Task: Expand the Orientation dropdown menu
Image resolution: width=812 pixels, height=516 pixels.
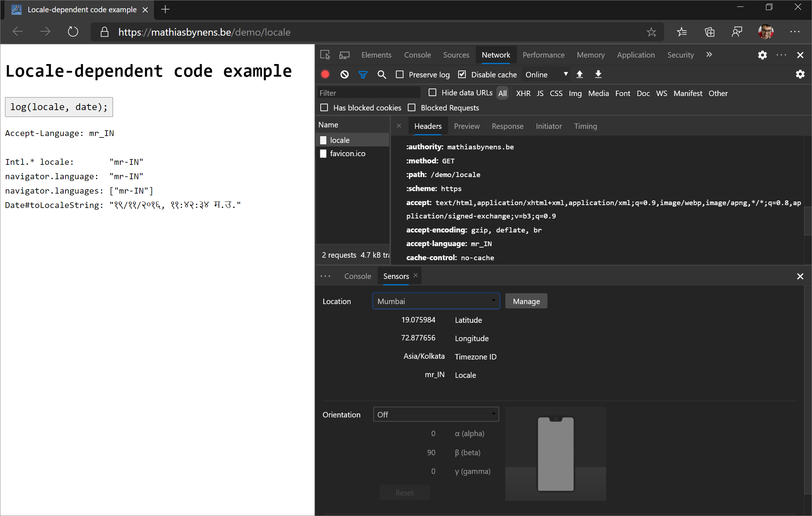Action: tap(437, 414)
